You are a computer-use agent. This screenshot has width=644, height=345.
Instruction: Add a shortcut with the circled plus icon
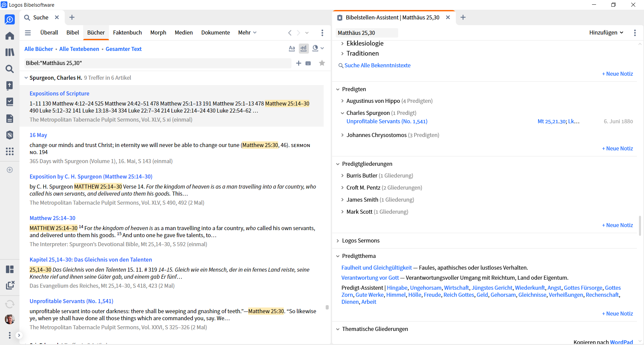[x=10, y=170]
